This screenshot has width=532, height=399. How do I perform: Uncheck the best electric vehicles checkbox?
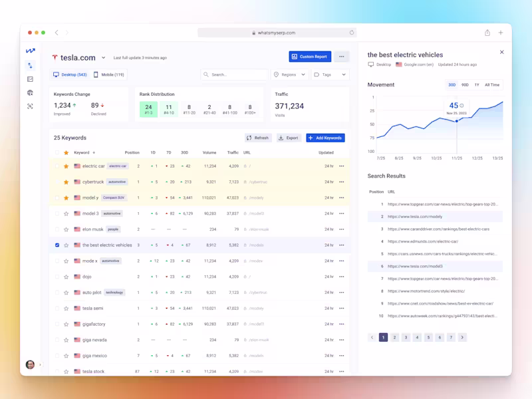[x=57, y=245]
